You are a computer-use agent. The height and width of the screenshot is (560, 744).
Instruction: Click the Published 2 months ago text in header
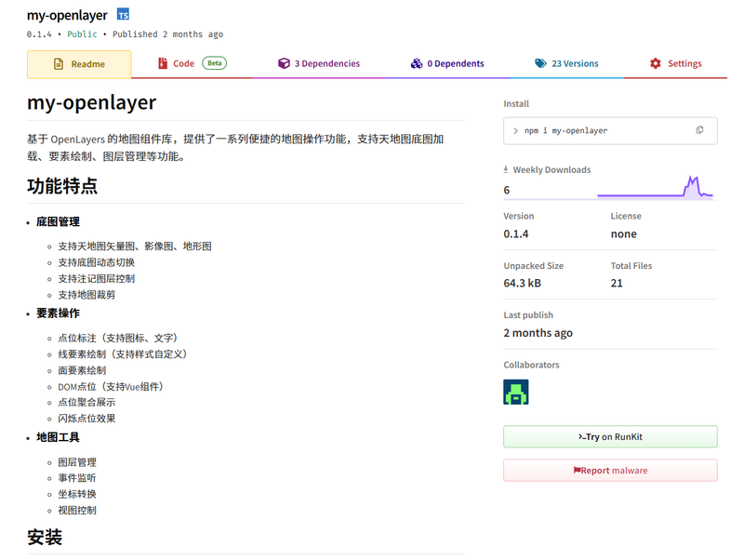point(167,34)
